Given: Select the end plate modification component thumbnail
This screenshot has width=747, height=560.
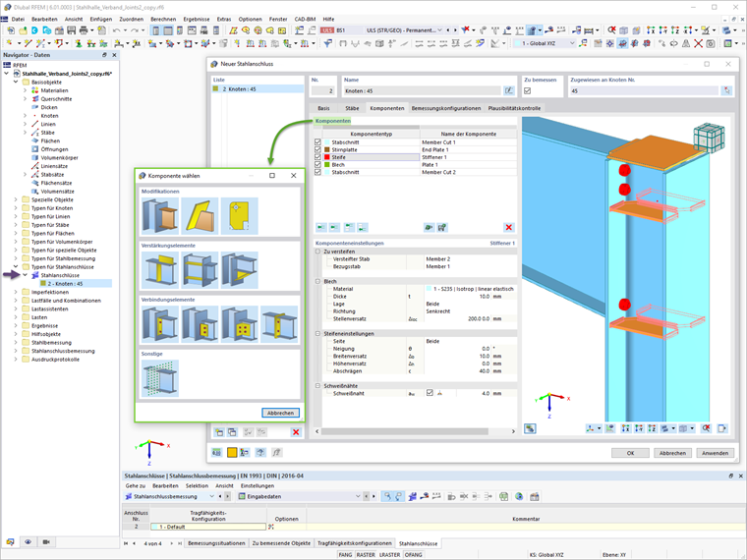Looking at the screenshot, I should [160, 216].
